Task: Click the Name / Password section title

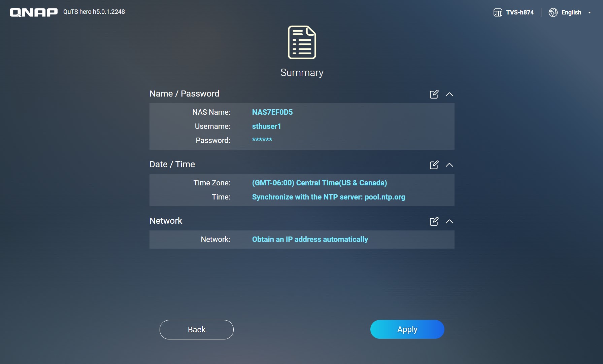Action: coord(185,94)
